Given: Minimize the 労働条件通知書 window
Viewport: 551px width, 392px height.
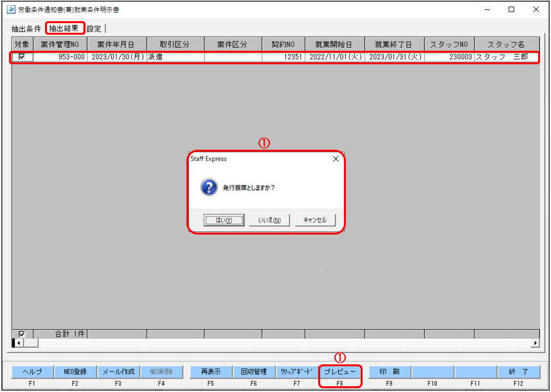Looking at the screenshot, I should pos(487,10).
